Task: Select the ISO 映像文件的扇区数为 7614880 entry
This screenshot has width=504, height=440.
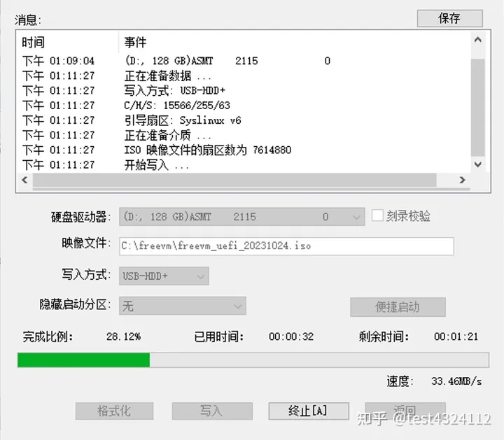Action: click(x=244, y=150)
